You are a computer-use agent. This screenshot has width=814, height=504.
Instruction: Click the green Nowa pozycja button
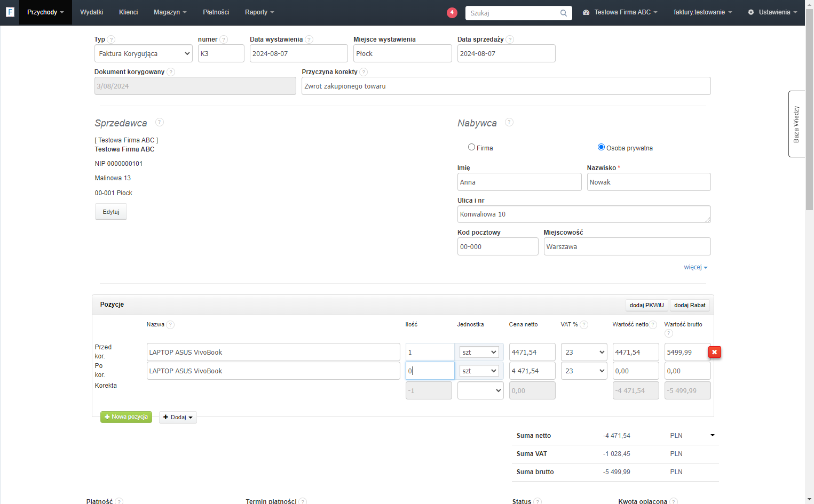[x=126, y=417]
